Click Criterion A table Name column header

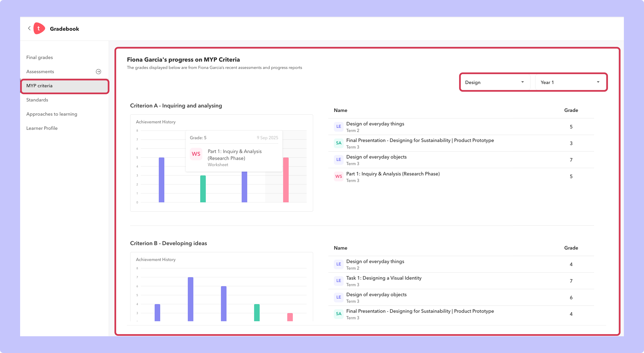tap(340, 110)
